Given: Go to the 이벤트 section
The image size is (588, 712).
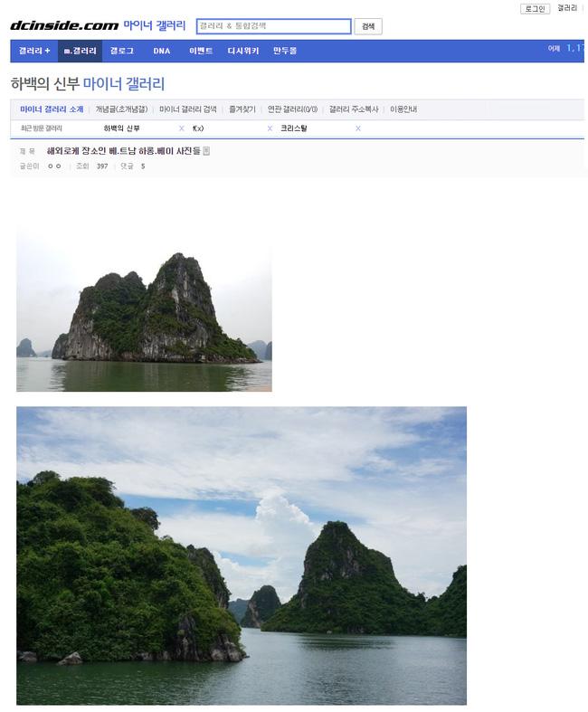Looking at the screenshot, I should coord(201,51).
